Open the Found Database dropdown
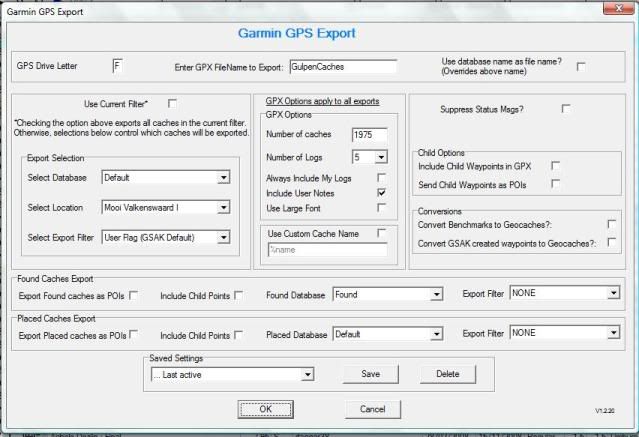 436,294
